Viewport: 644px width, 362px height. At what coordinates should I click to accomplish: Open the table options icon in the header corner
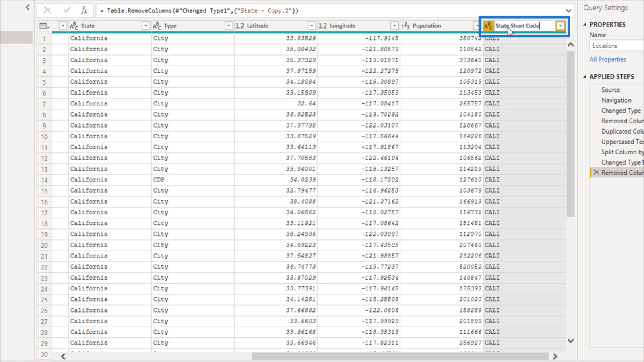click(x=44, y=26)
